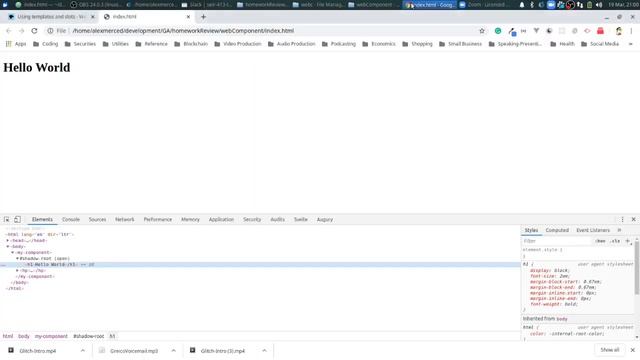Click the notification bell in system panel

point(522,5)
